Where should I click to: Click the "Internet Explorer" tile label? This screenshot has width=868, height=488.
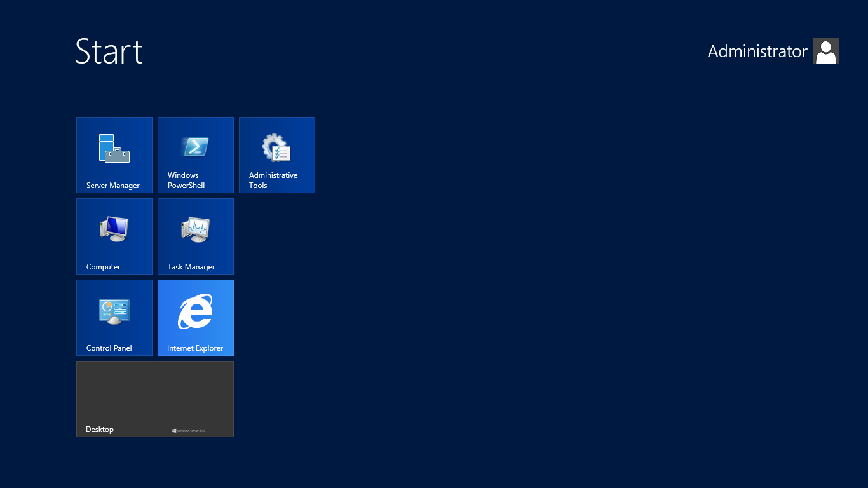coord(195,348)
